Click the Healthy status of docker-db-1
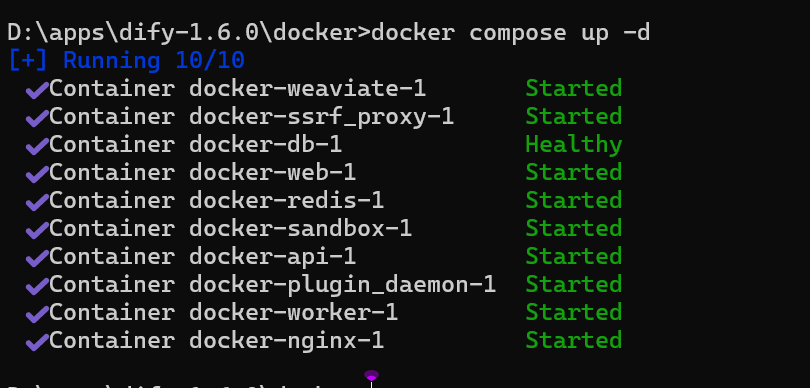The height and width of the screenshot is (388, 810). (573, 145)
